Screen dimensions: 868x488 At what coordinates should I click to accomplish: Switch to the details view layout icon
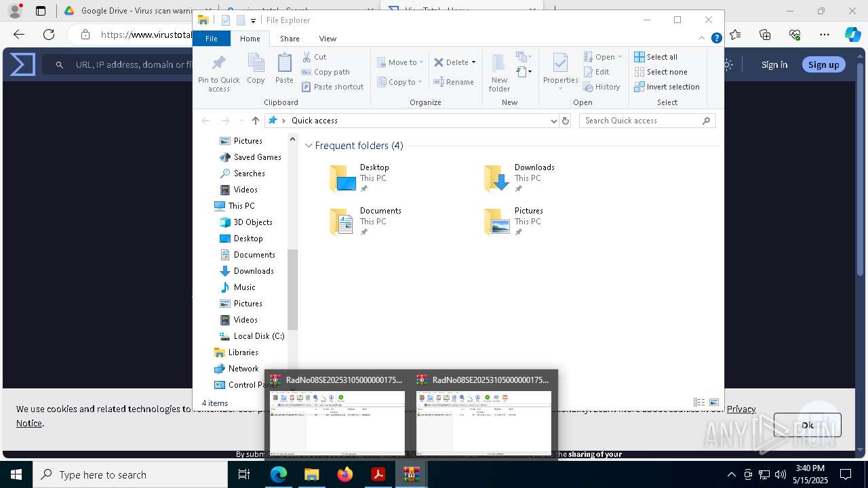point(699,403)
